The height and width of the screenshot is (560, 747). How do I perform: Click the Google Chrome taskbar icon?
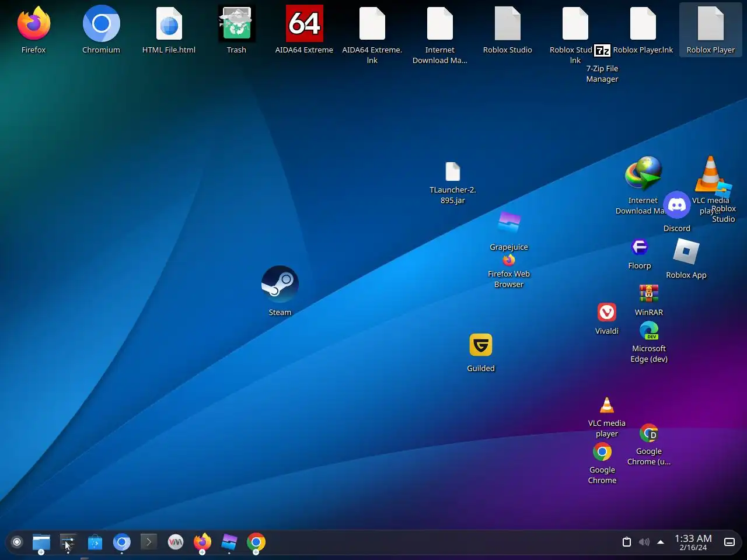click(x=256, y=542)
